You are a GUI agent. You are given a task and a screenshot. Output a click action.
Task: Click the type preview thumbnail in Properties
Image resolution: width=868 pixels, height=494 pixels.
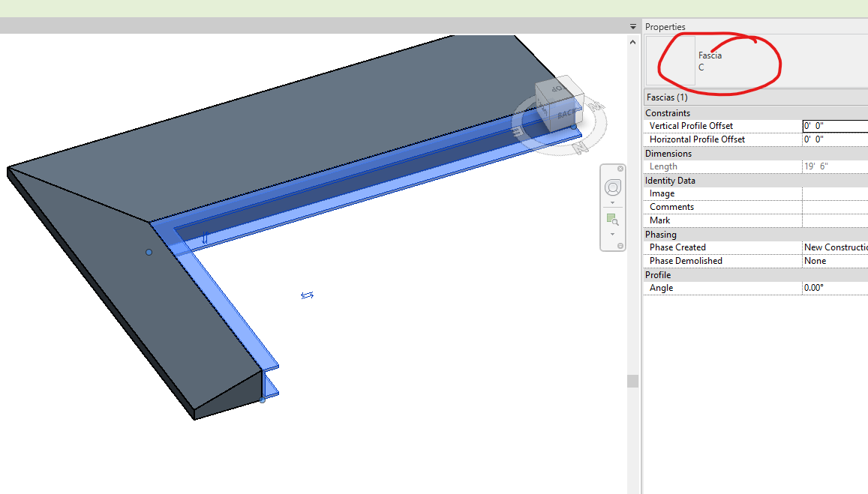(x=671, y=61)
